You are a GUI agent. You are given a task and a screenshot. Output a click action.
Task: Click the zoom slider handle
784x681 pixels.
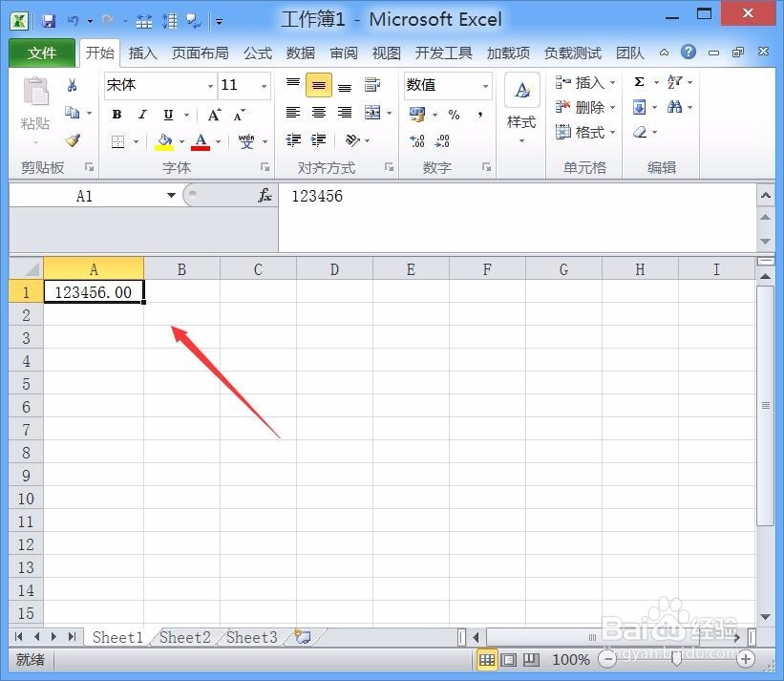[x=676, y=660]
